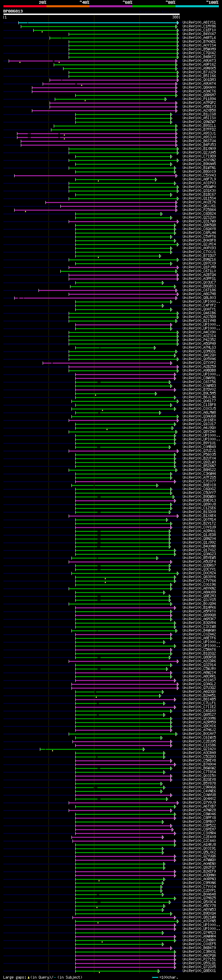This screenshot has width=222, height=980.
Task: Click UniRef100_Q7XYP2 label
Action: click(199, 363)
